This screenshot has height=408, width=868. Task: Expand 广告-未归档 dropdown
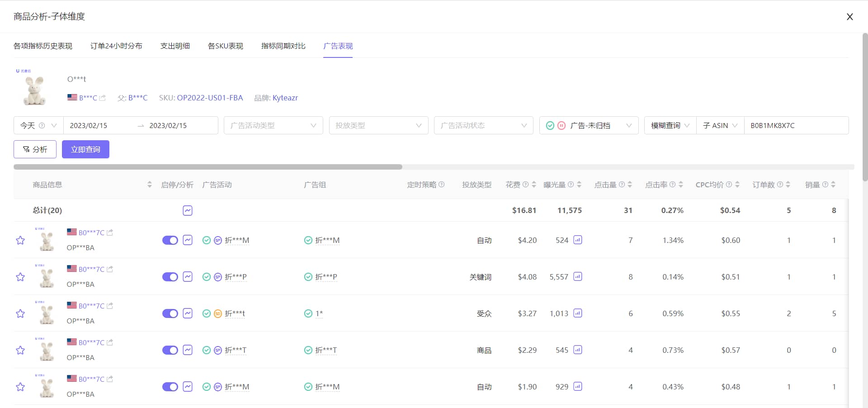pos(589,125)
